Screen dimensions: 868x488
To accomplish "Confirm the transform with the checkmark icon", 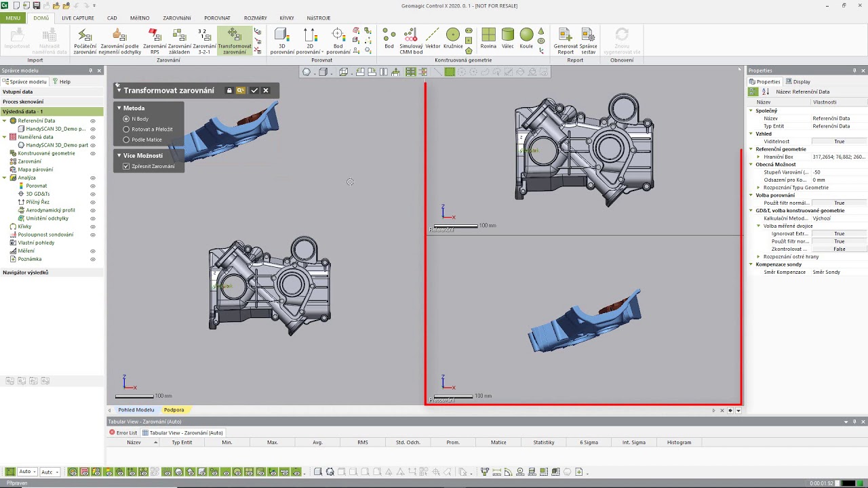I will [x=254, y=90].
